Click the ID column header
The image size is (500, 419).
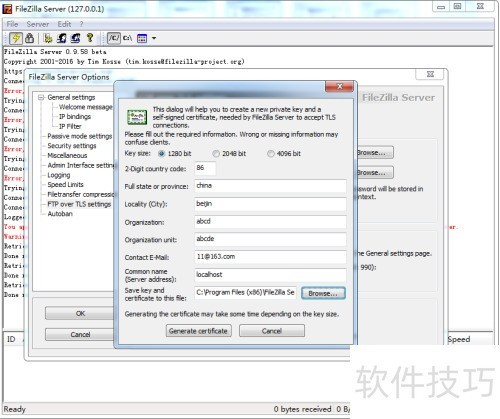[x=11, y=339]
